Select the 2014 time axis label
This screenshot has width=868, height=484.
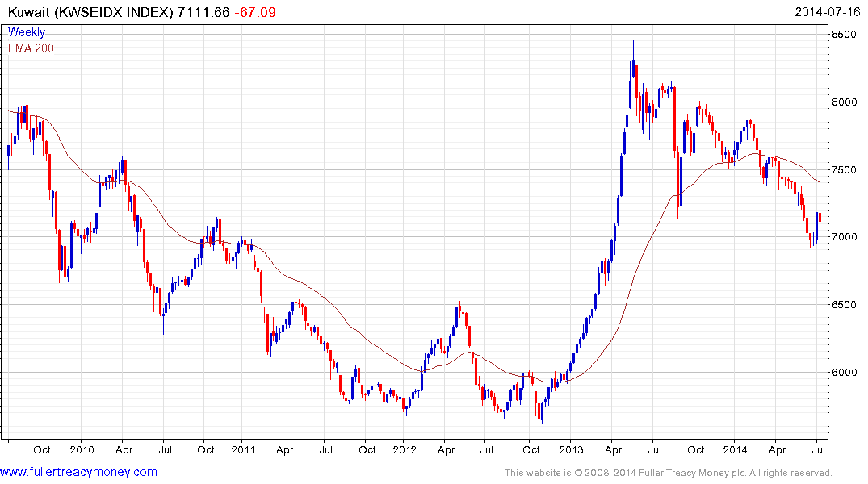pos(735,449)
